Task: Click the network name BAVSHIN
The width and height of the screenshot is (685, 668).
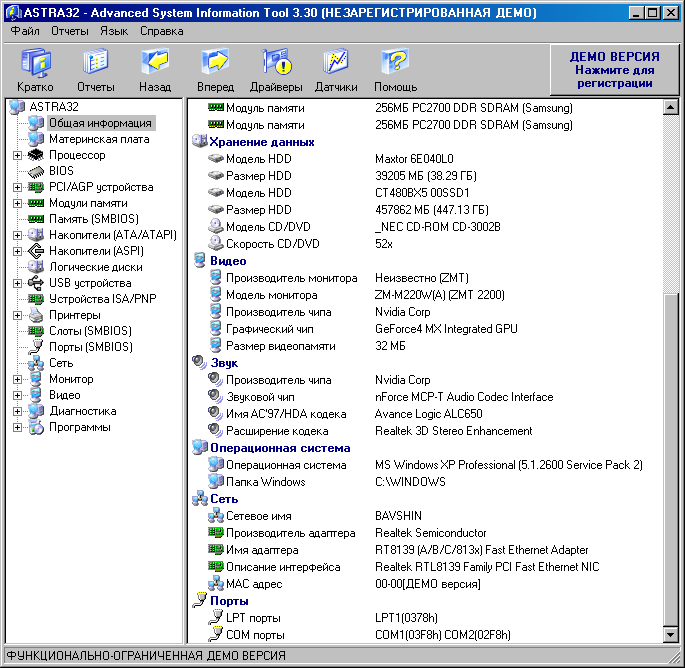Action: 398,516
